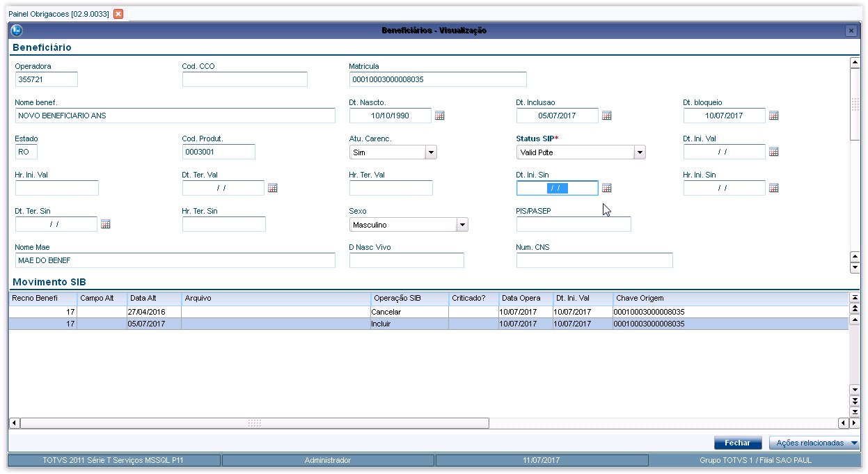Select the Incluir operation cell
868x474 pixels.
pyautogui.click(x=409, y=324)
